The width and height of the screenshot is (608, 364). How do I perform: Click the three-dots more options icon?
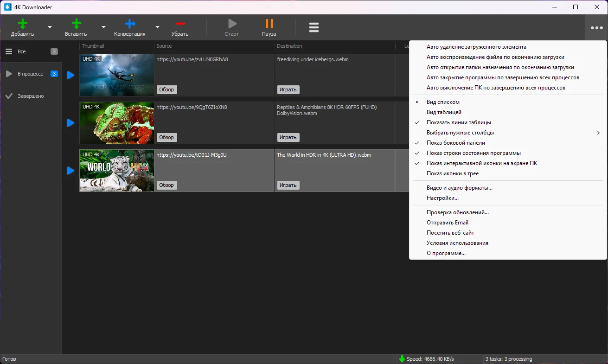(596, 28)
